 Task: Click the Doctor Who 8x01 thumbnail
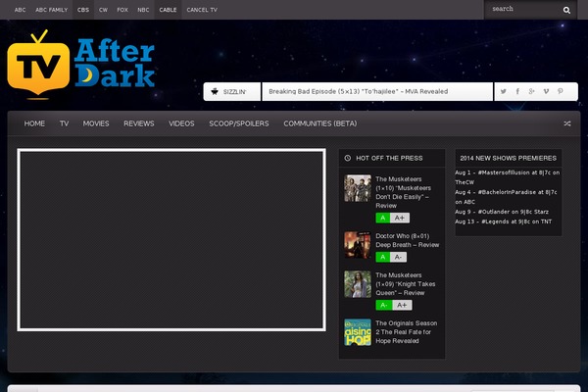coord(358,245)
